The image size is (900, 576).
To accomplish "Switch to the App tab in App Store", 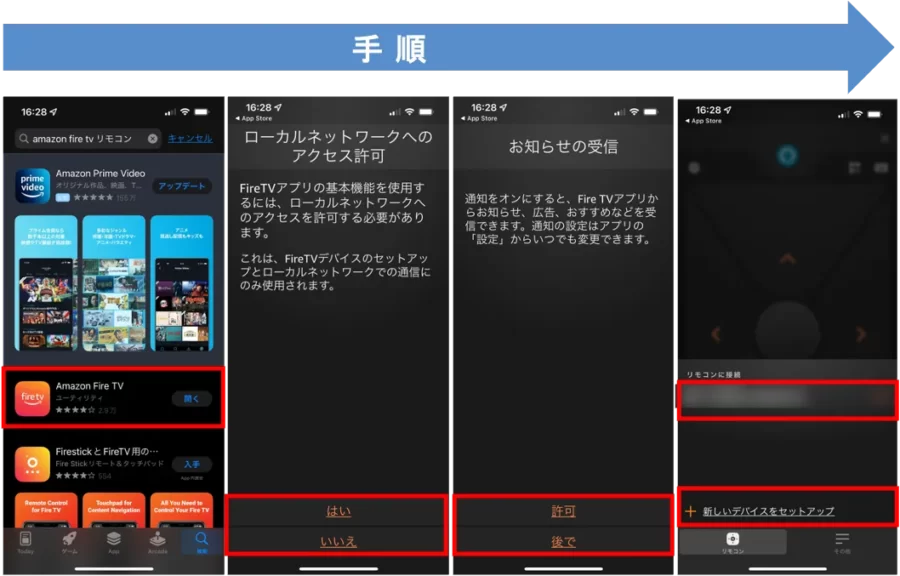I will click(x=114, y=542).
